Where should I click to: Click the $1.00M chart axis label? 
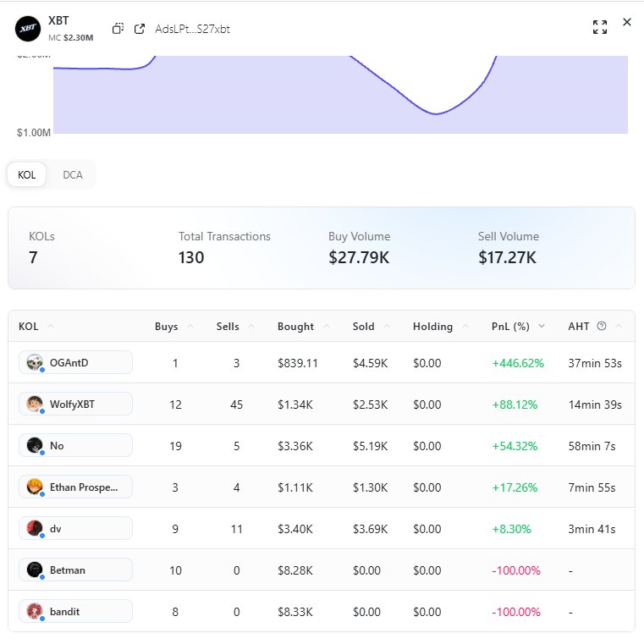[34, 133]
